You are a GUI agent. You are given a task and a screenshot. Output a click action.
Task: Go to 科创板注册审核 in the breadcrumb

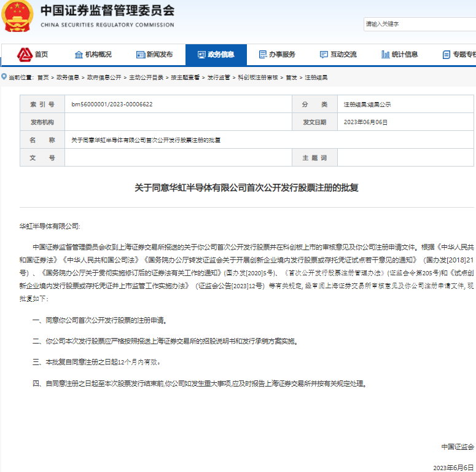258,77
